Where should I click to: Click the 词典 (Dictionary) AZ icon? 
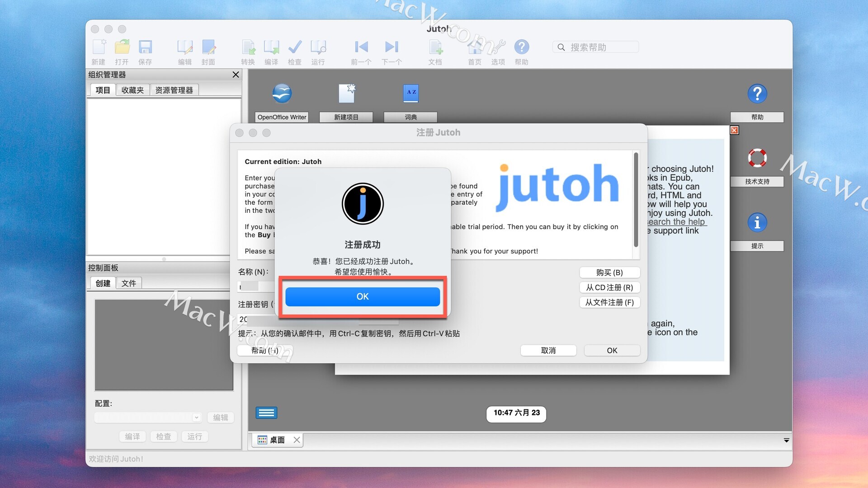point(410,93)
